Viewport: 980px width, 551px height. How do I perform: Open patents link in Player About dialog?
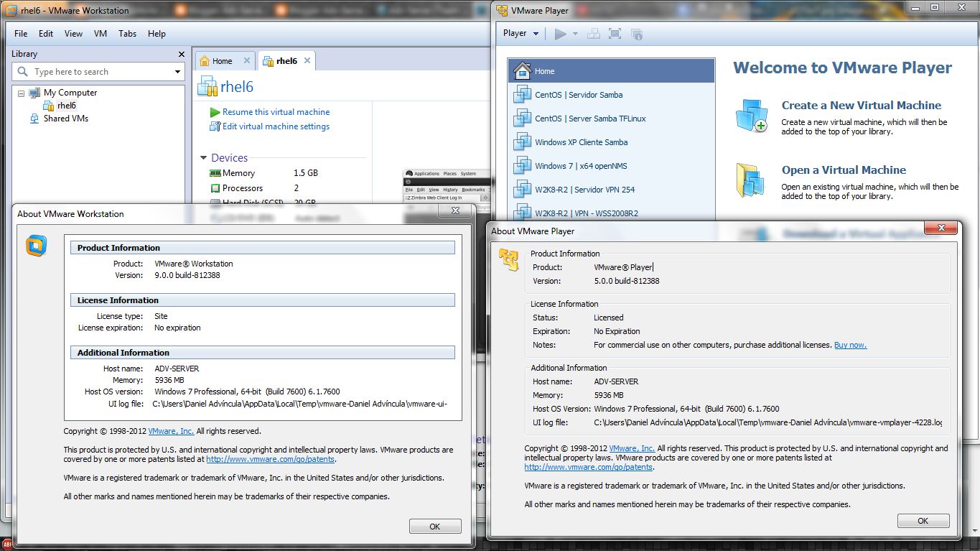pos(589,467)
